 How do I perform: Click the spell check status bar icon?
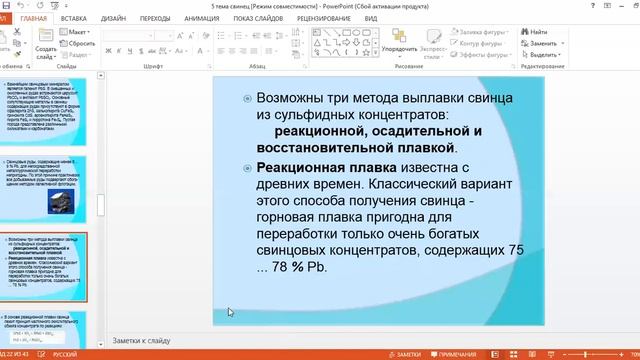41,354
